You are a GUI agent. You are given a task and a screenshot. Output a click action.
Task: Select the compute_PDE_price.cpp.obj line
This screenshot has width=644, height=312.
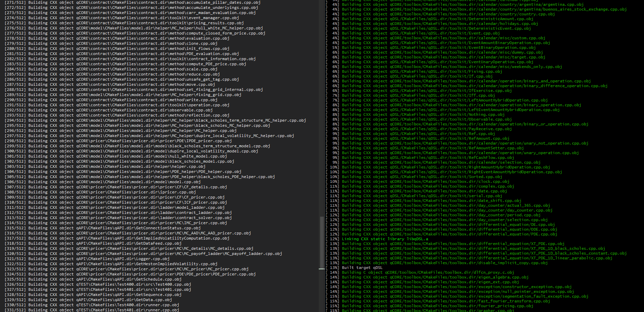click(125, 64)
